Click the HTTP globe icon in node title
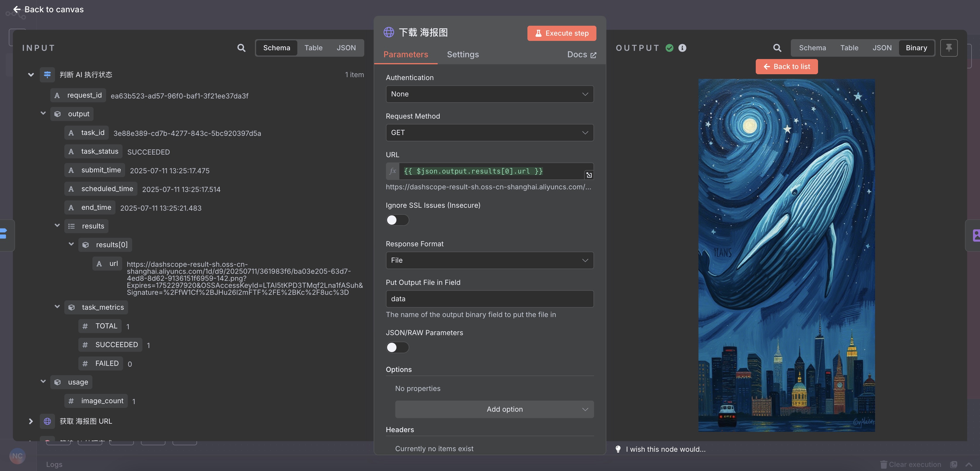Screen dimensions: 980x471 (389, 32)
